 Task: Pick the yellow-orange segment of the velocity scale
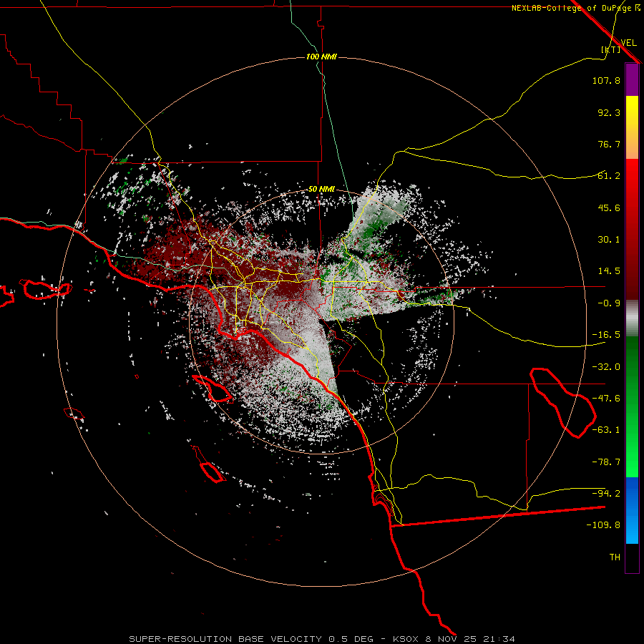[x=632, y=127]
